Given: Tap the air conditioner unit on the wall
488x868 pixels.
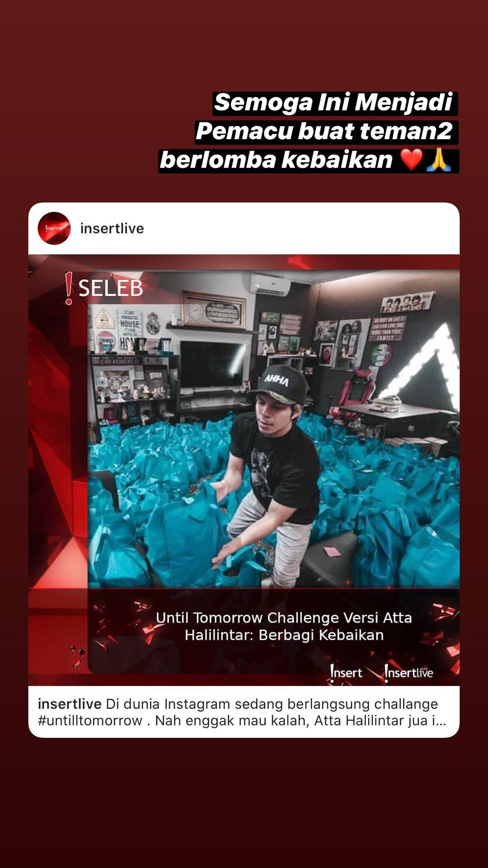Looking at the screenshot, I should click(x=271, y=284).
